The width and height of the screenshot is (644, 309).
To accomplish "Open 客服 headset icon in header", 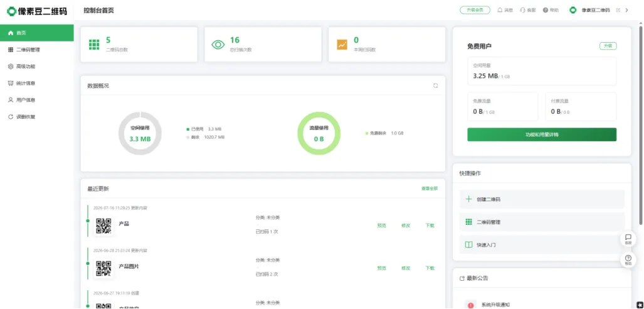I will [x=528, y=10].
